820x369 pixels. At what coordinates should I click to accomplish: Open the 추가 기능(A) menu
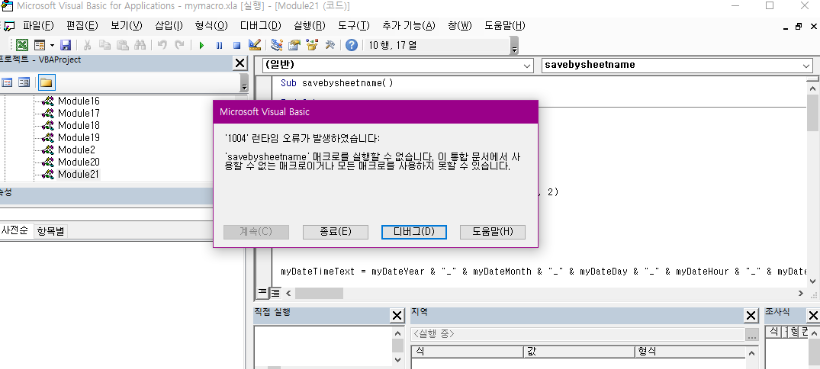click(x=408, y=26)
